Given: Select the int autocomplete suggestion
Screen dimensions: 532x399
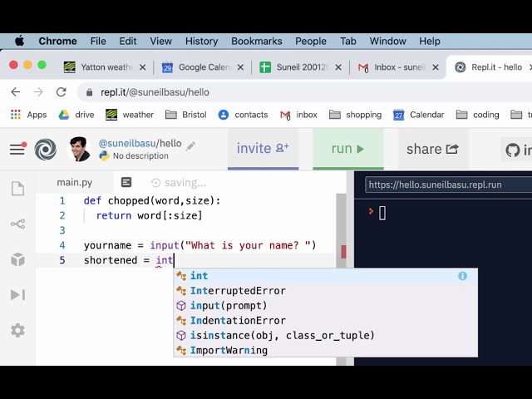Looking at the screenshot, I should point(325,276).
